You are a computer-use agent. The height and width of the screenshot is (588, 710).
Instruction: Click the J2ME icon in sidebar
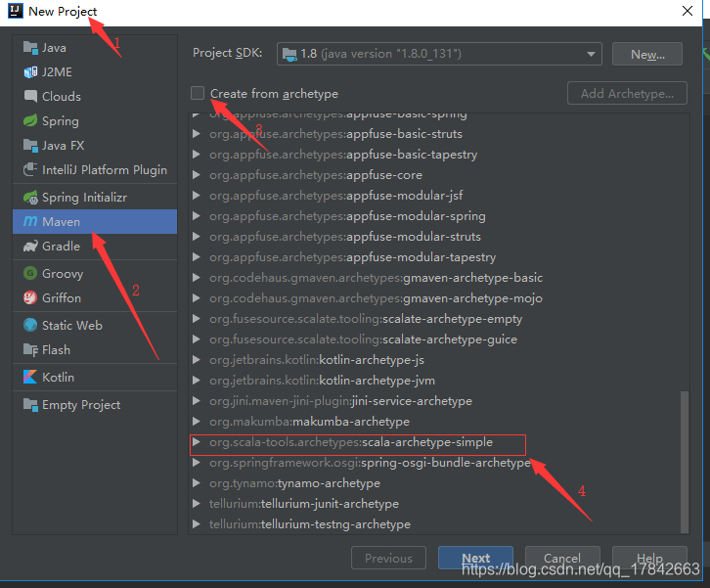click(30, 72)
